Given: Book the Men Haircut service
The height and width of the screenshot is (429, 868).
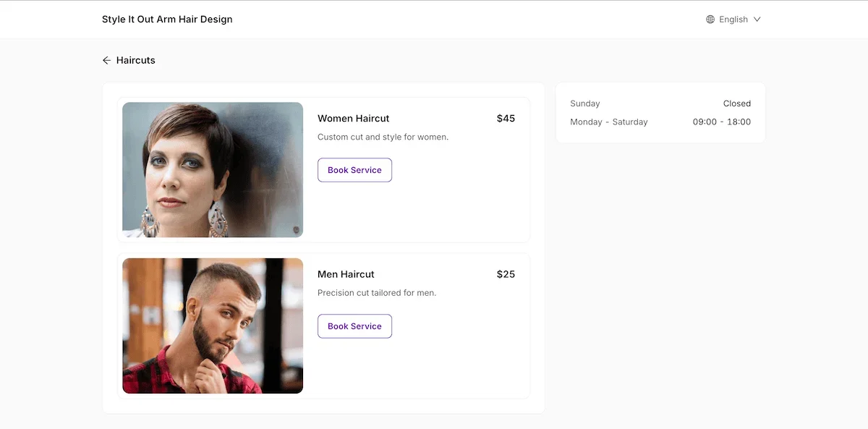Looking at the screenshot, I should tap(354, 326).
